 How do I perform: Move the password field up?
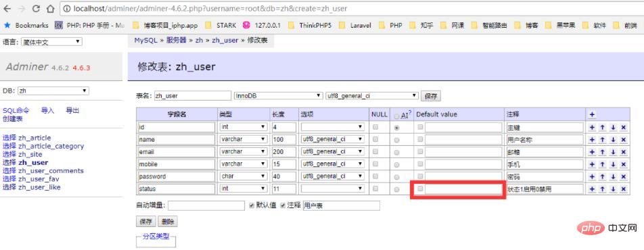[603, 177]
